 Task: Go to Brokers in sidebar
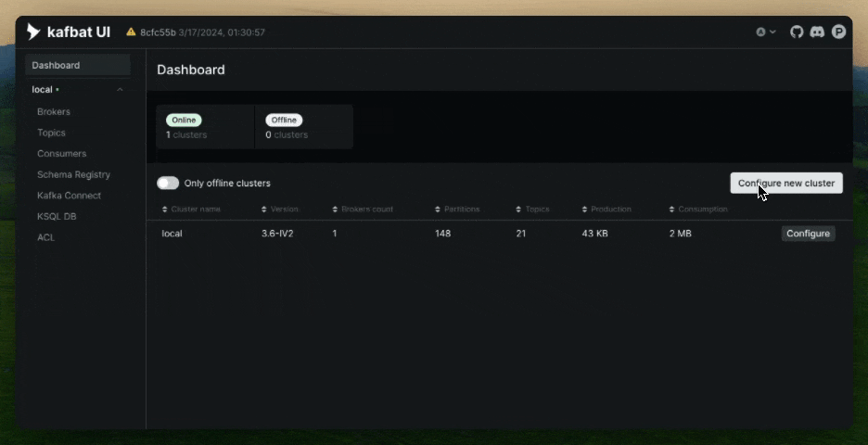(x=54, y=112)
